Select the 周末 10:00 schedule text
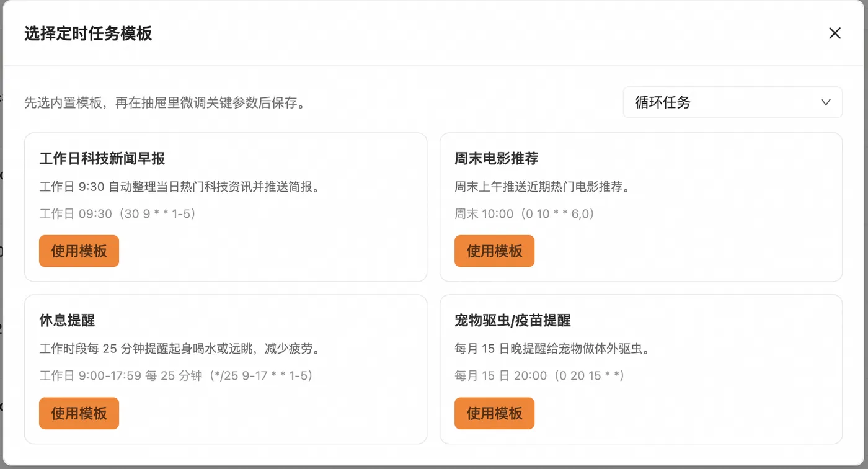868x469 pixels. point(484,214)
